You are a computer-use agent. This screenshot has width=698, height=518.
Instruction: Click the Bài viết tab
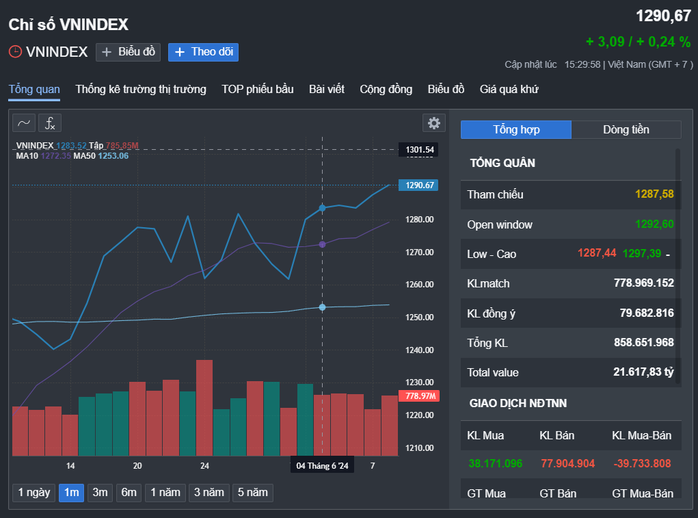[326, 89]
